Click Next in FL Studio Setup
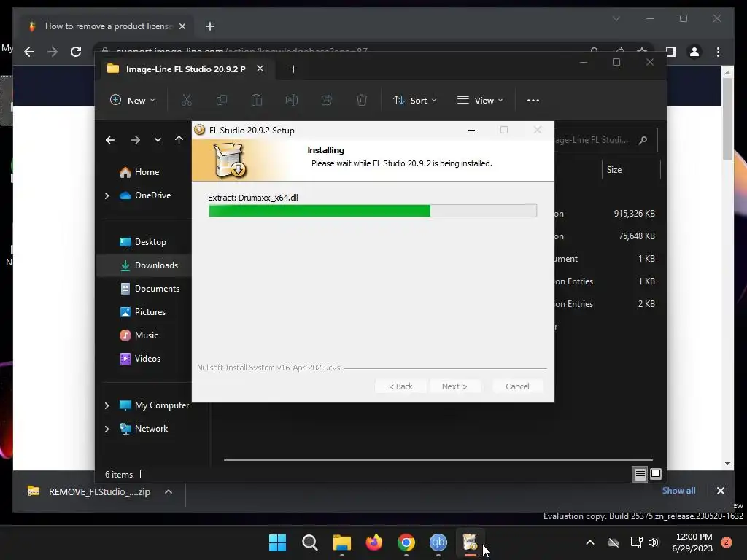The image size is (747, 560). [454, 386]
